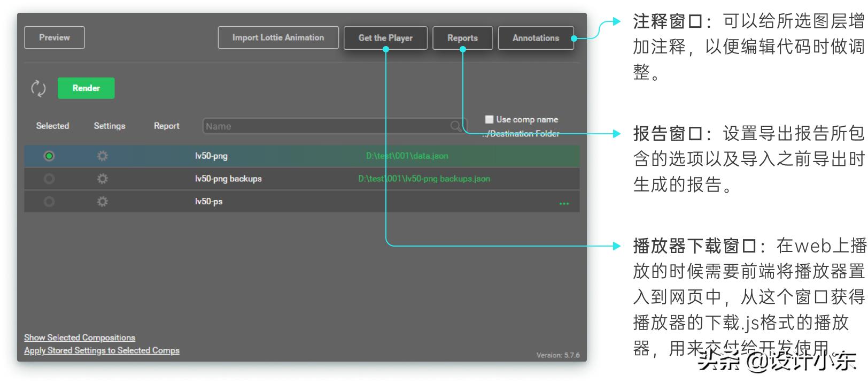Select the lv50-png backups composition radio
Screen dimensions: 868x383
click(x=49, y=179)
